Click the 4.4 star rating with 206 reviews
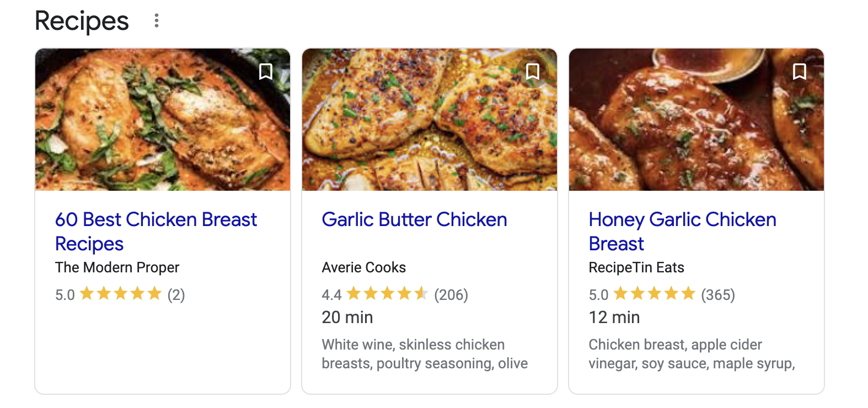The height and width of the screenshot is (408, 868). tap(394, 294)
